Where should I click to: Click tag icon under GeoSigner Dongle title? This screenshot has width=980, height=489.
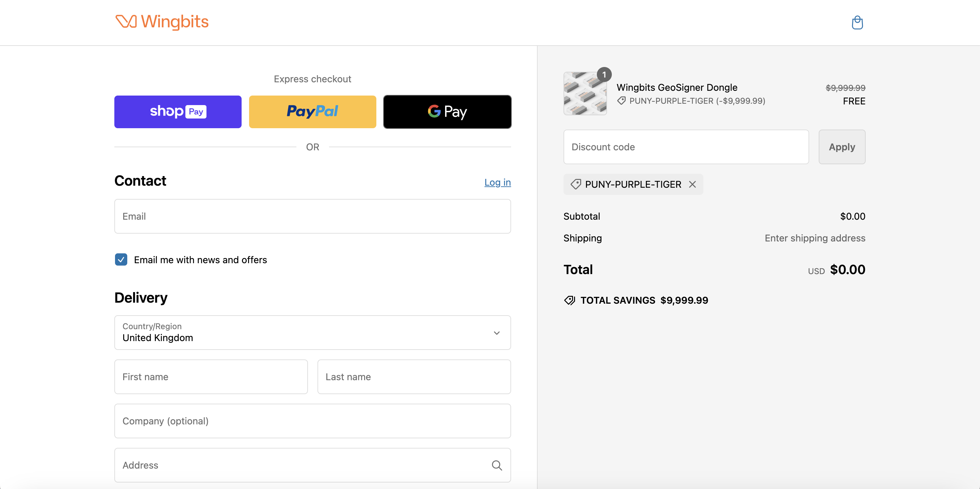click(x=621, y=101)
